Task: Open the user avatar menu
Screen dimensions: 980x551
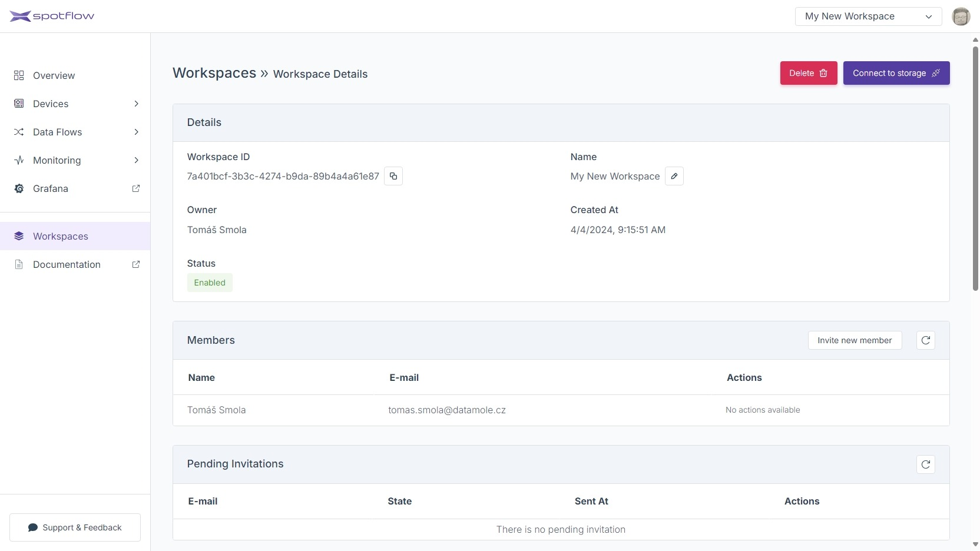Action: pyautogui.click(x=961, y=16)
